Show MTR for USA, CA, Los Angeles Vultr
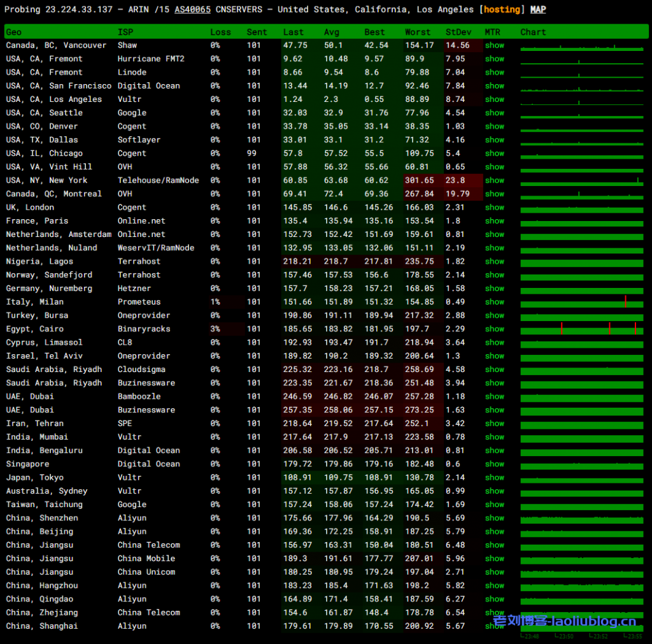Image resolution: width=652 pixels, height=644 pixels. tap(494, 99)
